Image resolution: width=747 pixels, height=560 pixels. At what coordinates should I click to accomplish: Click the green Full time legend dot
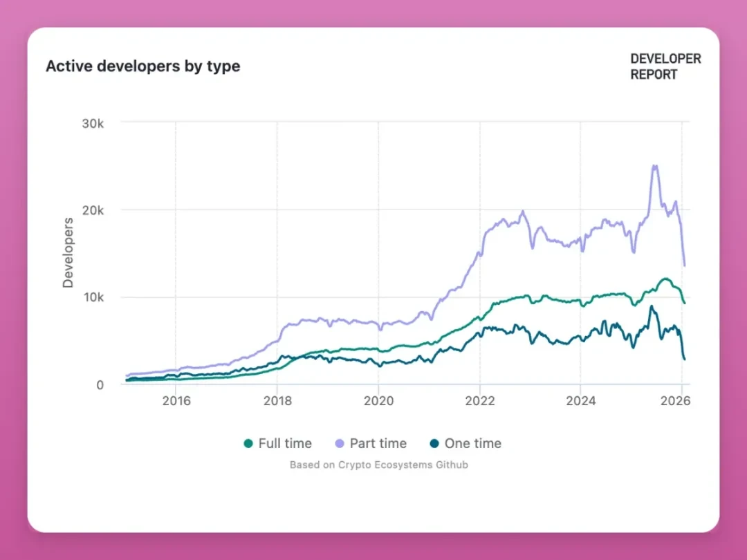coord(249,444)
